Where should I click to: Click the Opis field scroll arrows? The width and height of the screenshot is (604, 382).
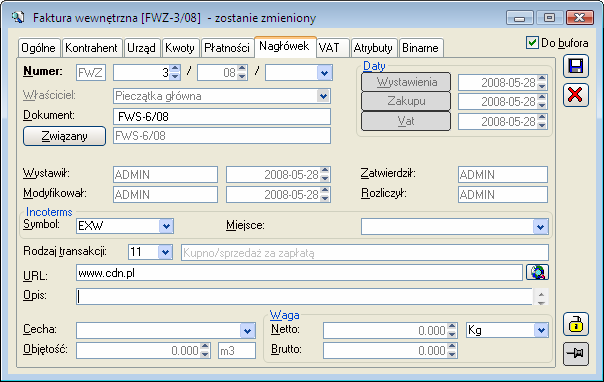pos(541,297)
